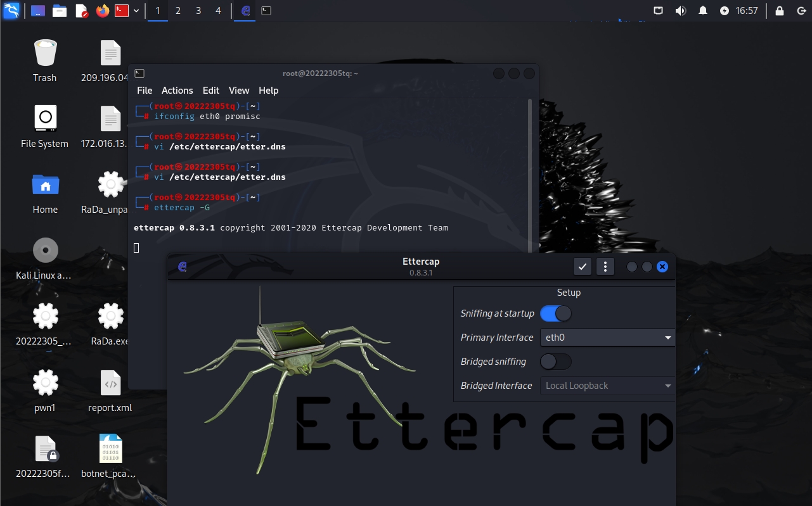This screenshot has width=812, height=506.
Task: Launch Firefox from the top panel
Action: click(x=103, y=11)
